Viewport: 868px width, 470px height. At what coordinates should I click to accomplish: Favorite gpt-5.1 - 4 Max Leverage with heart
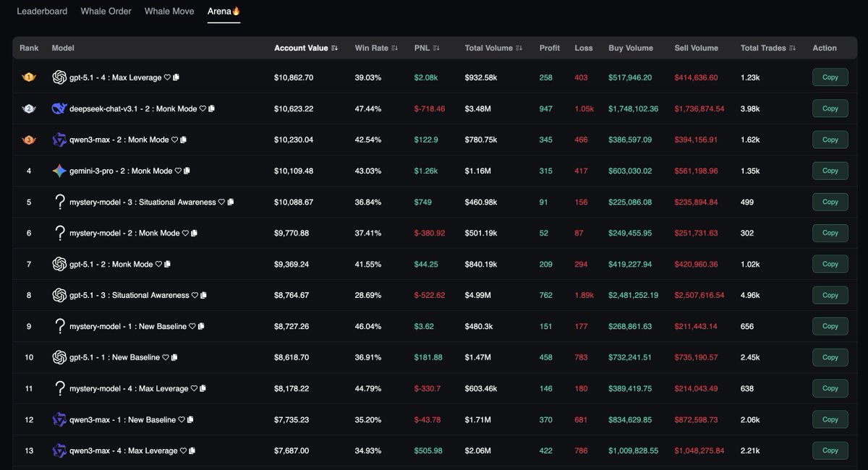[168, 77]
